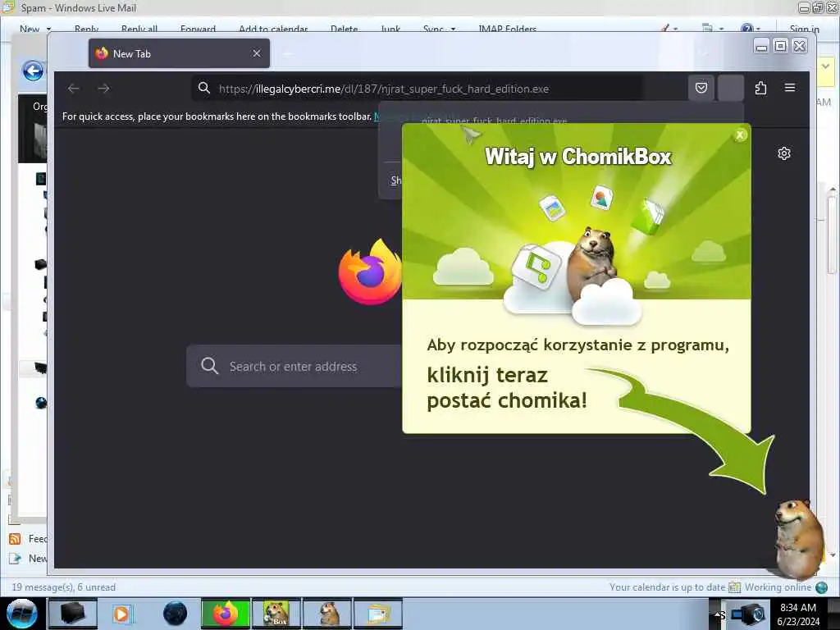Viewport: 840px width, 630px height.
Task: Open Windows Live Mail from the taskbar
Action: click(378, 614)
